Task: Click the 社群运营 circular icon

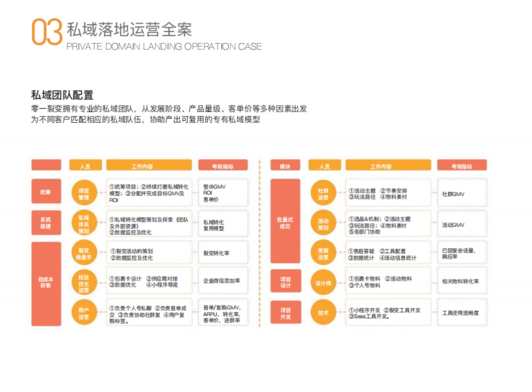Action: tap(323, 193)
